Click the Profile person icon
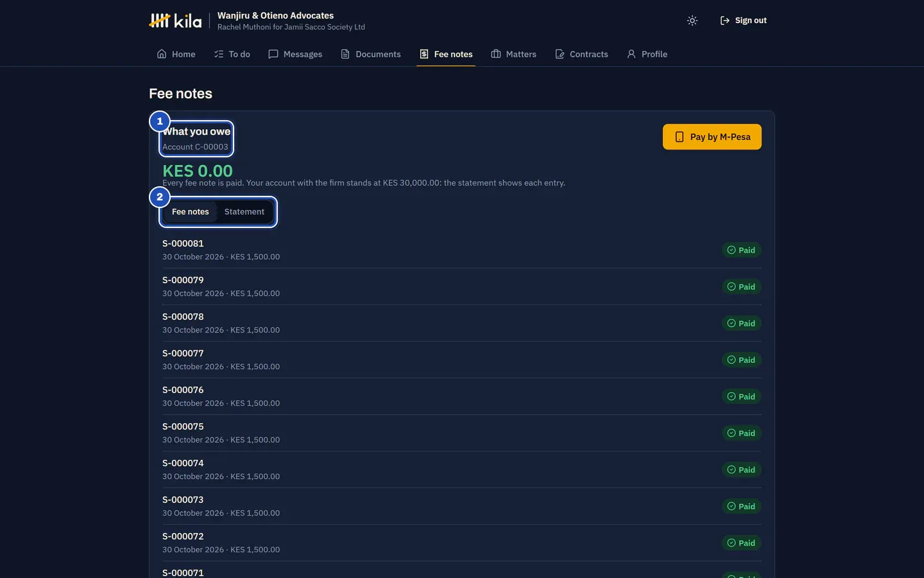 pyautogui.click(x=631, y=54)
